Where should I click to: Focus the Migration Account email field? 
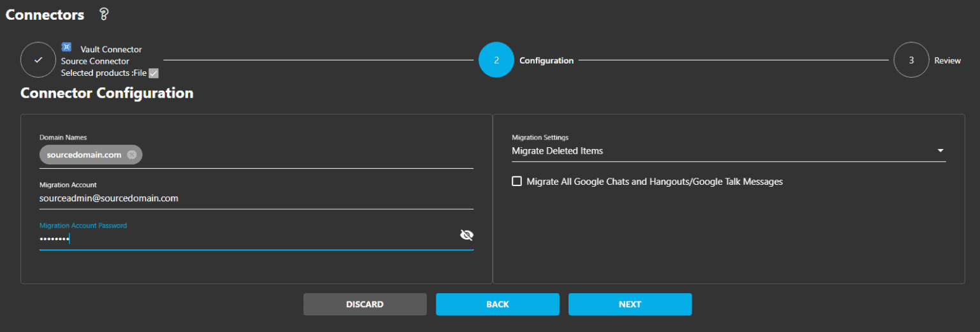click(x=256, y=199)
